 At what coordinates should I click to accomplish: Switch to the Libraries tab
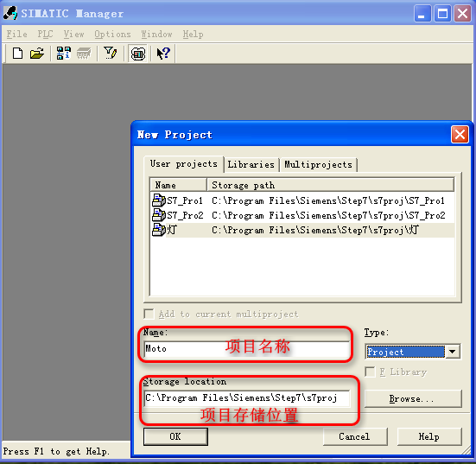(251, 164)
